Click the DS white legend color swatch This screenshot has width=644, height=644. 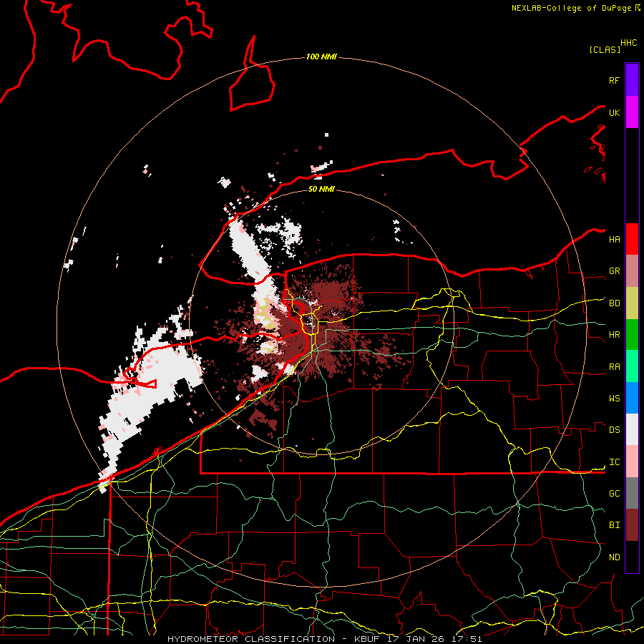[x=632, y=429]
